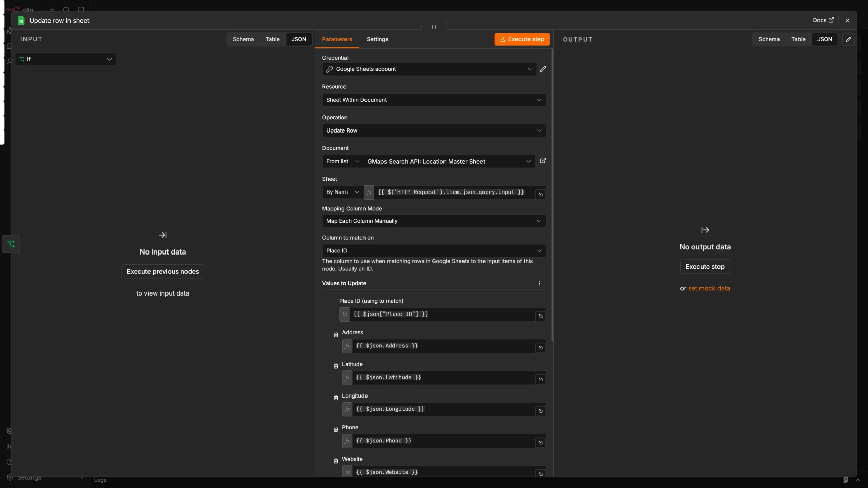
Task: Click the Latitude expression input field
Action: (x=444, y=377)
